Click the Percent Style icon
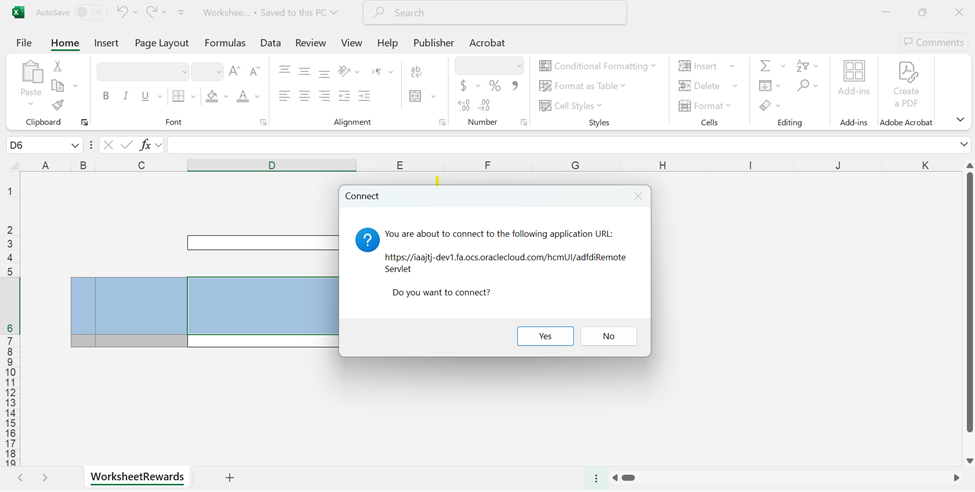The width and height of the screenshot is (975, 492). pos(494,86)
